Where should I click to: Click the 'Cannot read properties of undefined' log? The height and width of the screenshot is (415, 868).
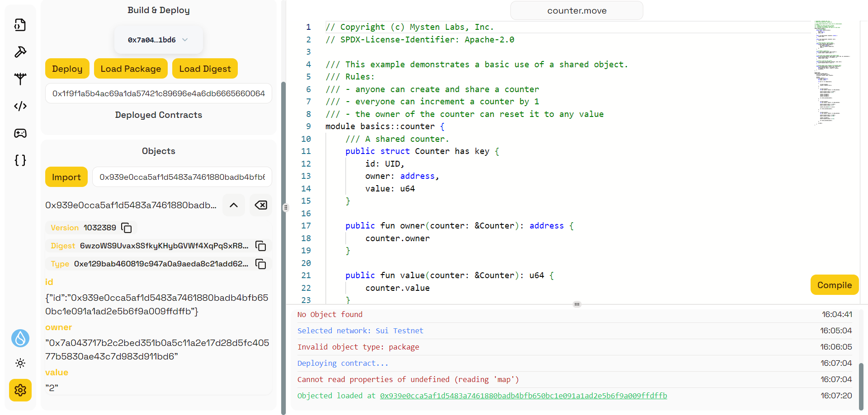pyautogui.click(x=408, y=380)
